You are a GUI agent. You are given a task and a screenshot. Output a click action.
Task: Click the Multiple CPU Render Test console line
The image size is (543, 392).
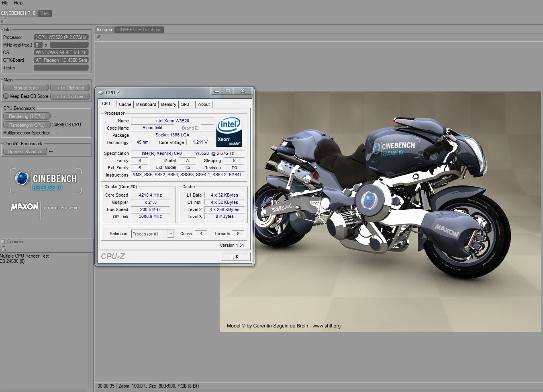pos(24,256)
